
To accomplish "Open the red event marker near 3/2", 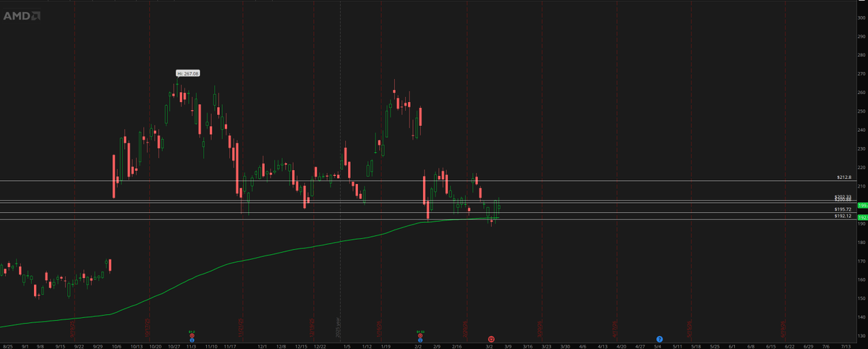I will 491,339.
